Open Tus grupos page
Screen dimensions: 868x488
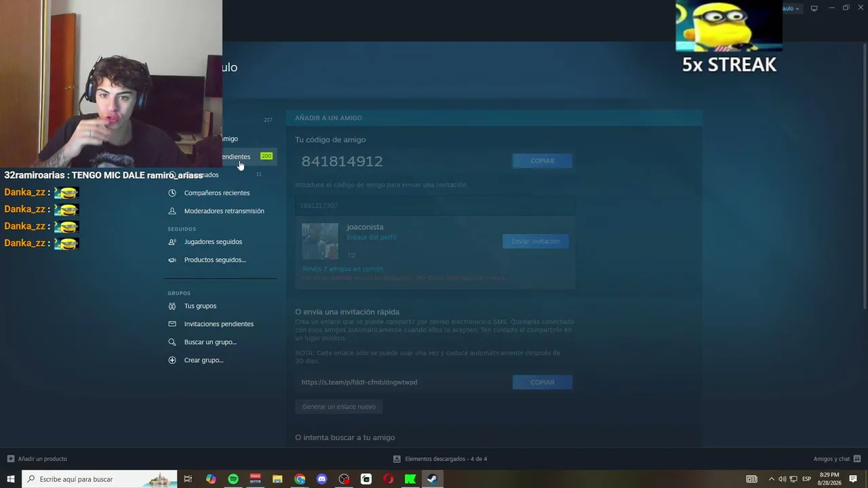[x=200, y=306]
